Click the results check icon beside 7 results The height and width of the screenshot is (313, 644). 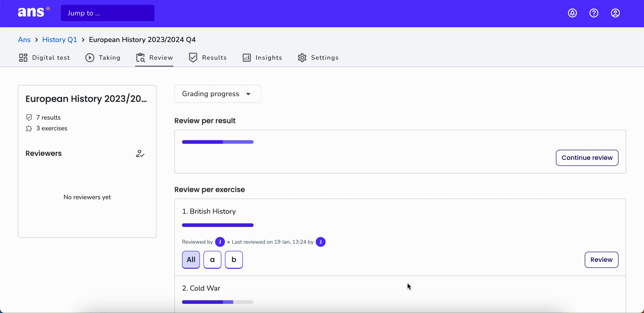29,117
